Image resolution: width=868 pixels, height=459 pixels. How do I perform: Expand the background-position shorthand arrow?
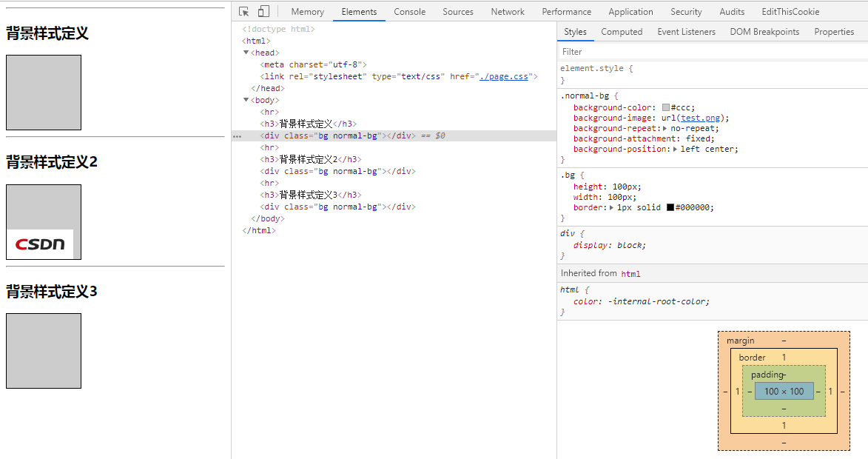click(676, 150)
